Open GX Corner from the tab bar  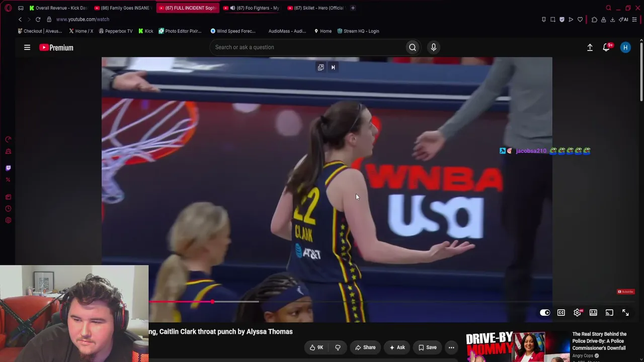click(21, 8)
